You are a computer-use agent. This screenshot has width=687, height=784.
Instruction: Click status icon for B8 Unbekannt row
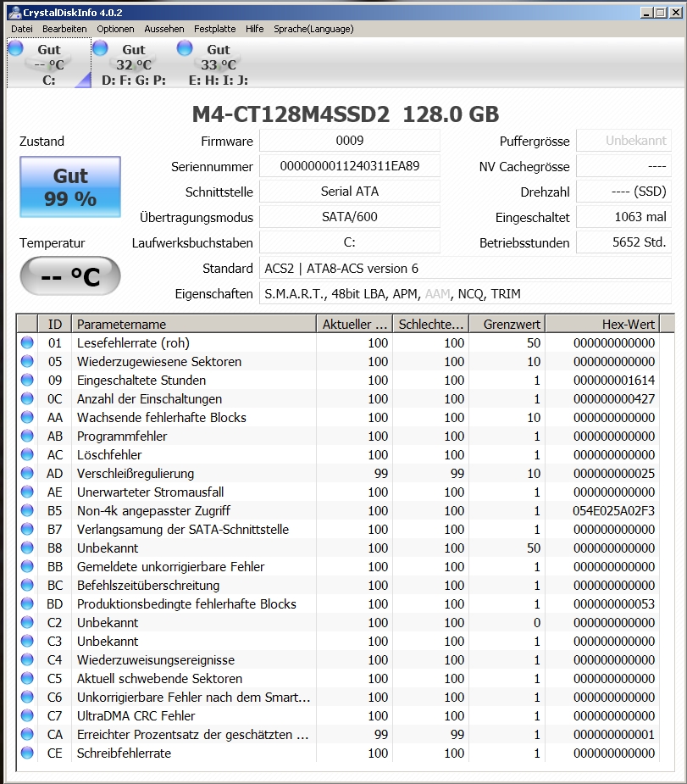(x=27, y=548)
